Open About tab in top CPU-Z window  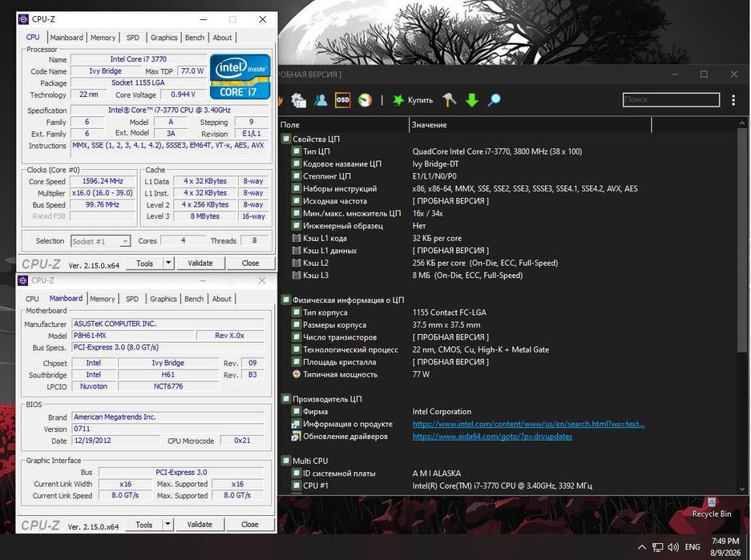tap(222, 38)
